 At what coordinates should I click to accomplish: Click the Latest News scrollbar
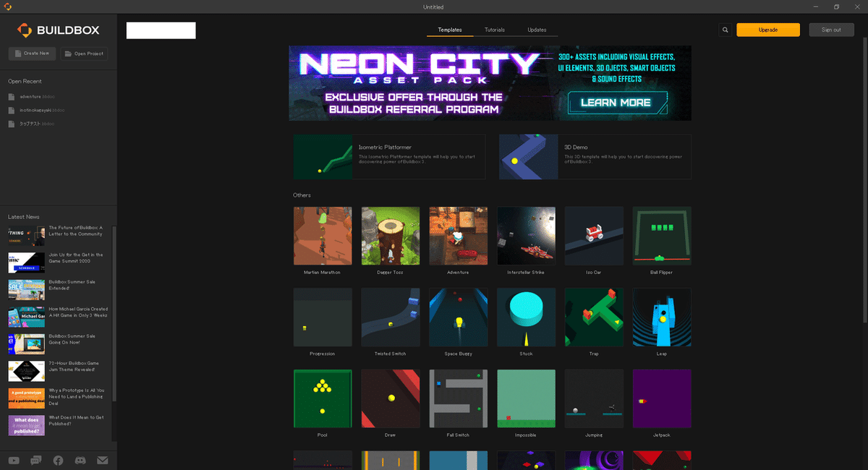(114, 312)
